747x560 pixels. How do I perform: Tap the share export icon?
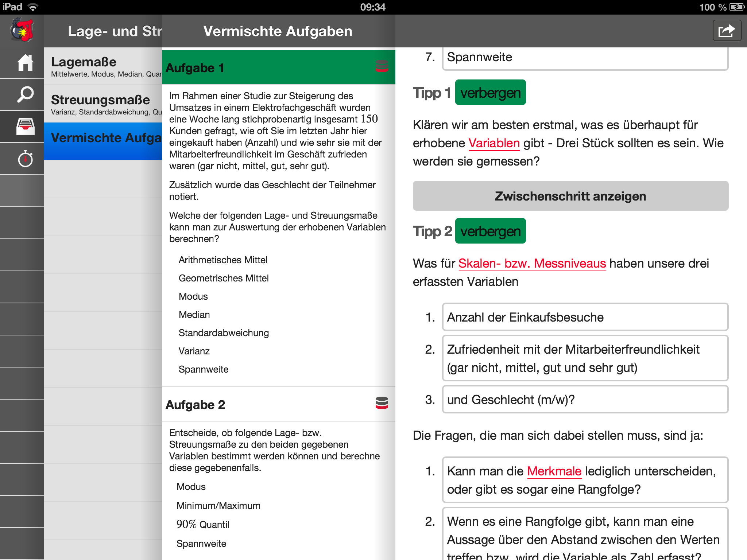point(727,31)
